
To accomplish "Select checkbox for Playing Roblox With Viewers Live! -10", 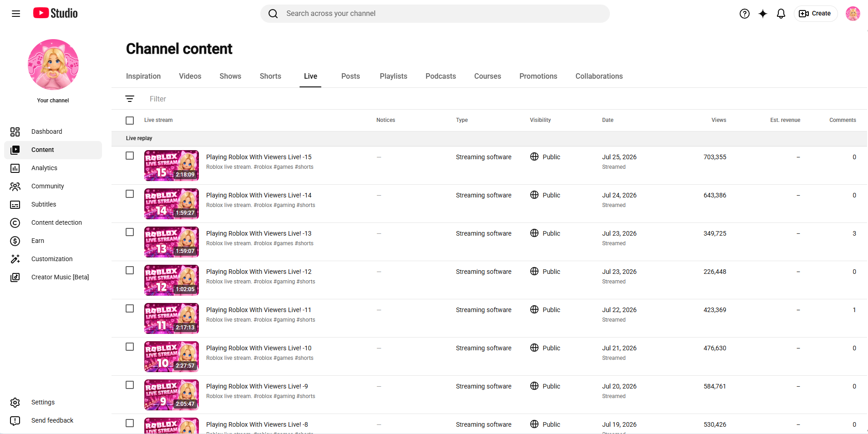I will pyautogui.click(x=130, y=347).
